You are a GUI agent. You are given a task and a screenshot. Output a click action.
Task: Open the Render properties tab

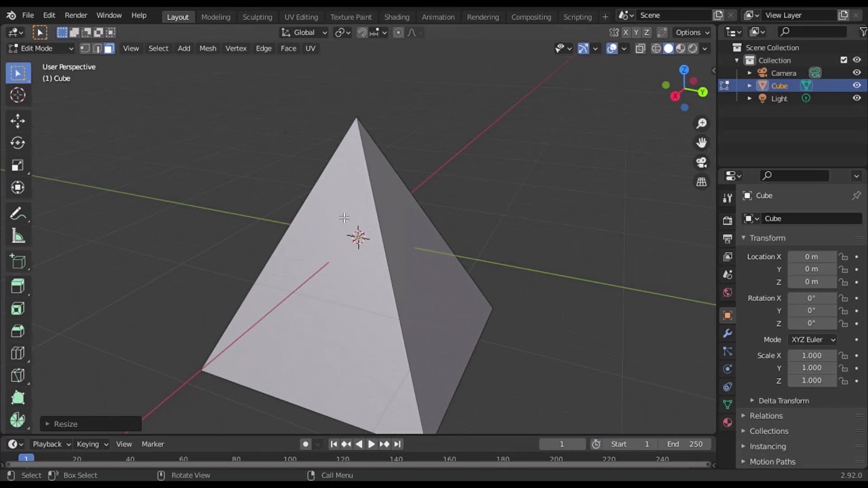point(728,221)
